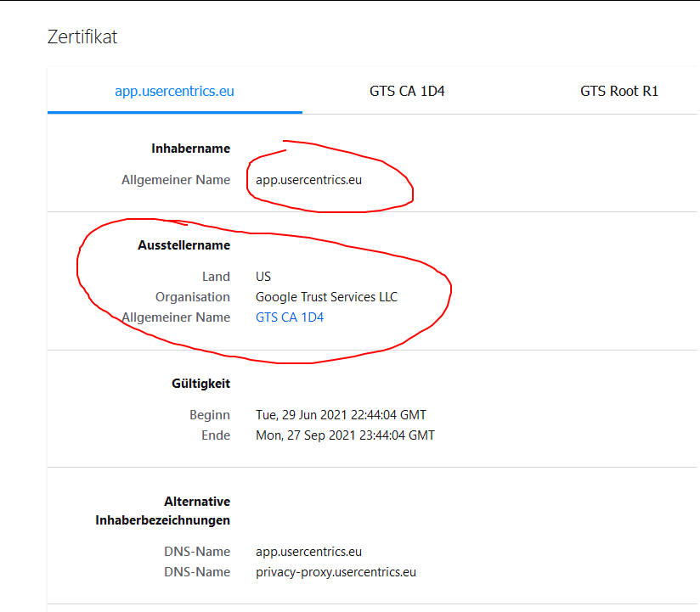Click Allgemeiner Name label under Inhabername
This screenshot has width=700, height=612.
coord(176,180)
